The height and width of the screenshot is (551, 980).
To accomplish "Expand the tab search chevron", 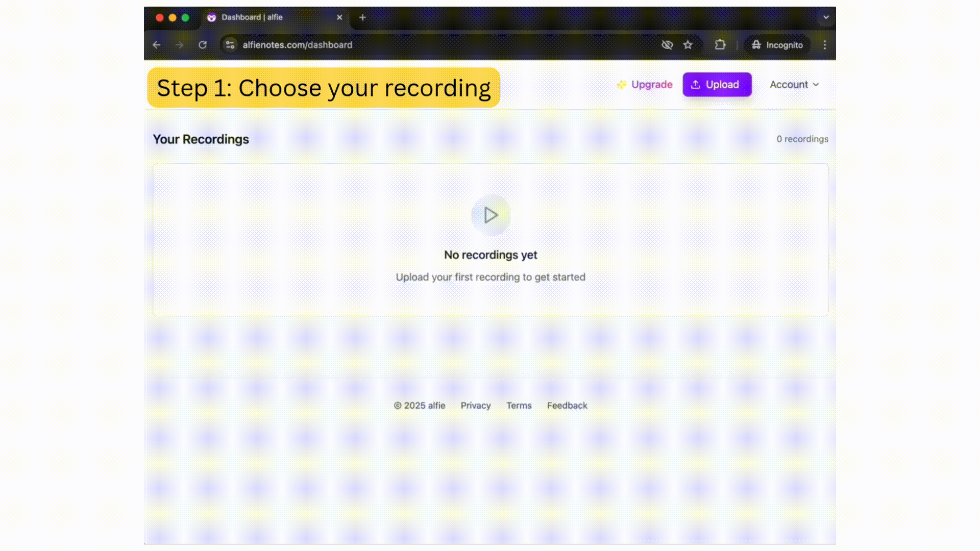I will pos(825,17).
